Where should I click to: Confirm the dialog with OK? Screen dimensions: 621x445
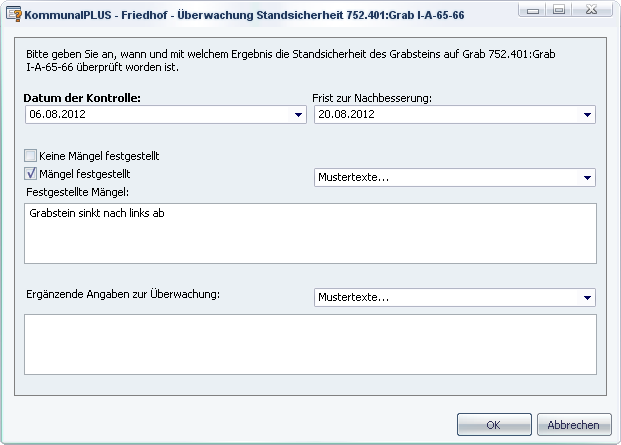493,424
